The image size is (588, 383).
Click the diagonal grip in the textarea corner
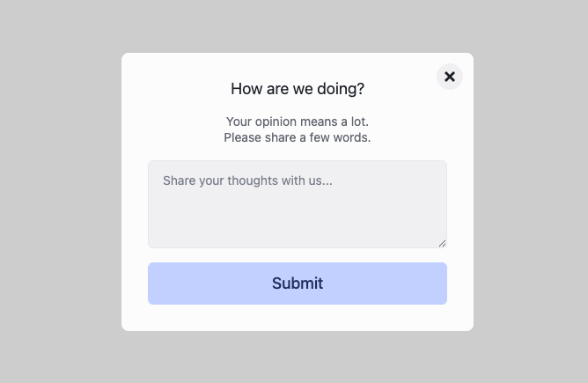tap(442, 243)
